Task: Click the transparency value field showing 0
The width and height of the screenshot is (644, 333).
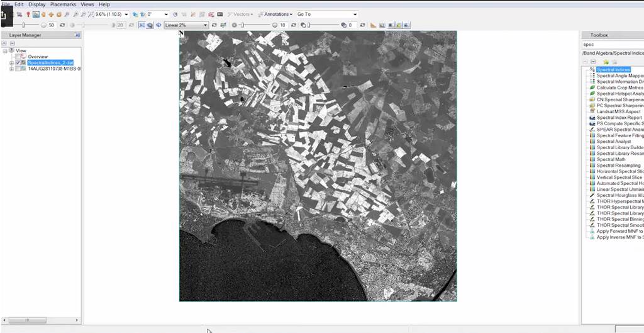Action: point(352,25)
